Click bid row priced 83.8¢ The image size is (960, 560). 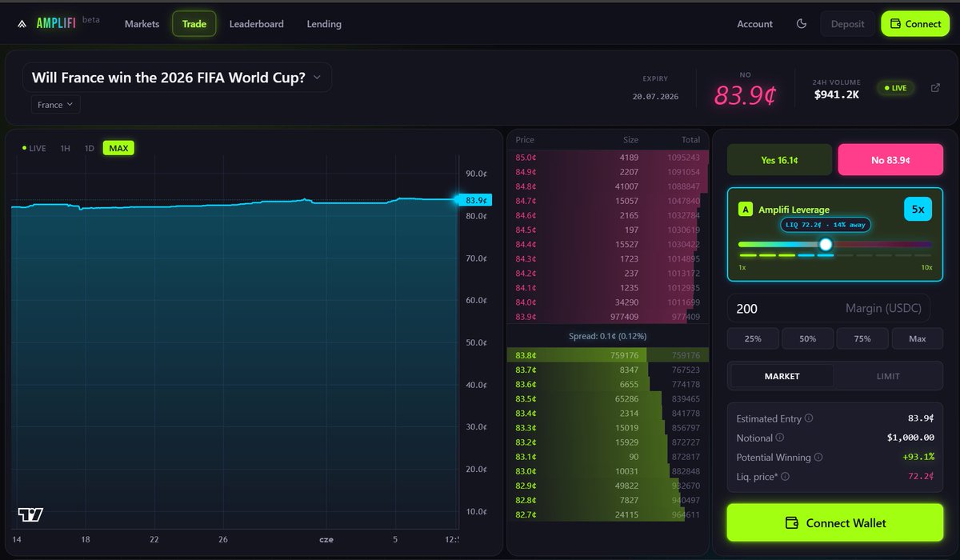(x=607, y=355)
